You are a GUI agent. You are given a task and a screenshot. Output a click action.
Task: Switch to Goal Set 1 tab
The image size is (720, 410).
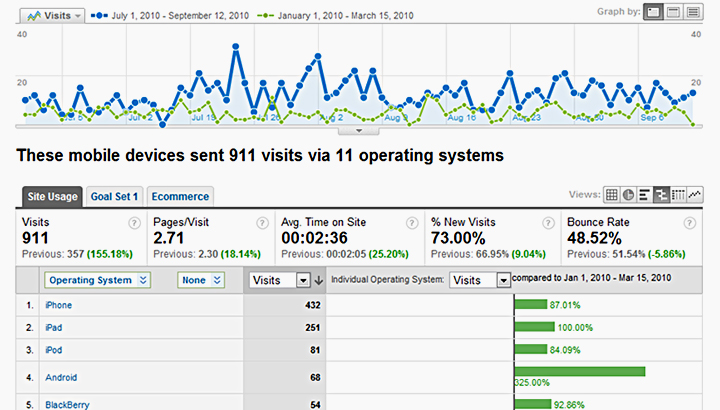pos(114,197)
